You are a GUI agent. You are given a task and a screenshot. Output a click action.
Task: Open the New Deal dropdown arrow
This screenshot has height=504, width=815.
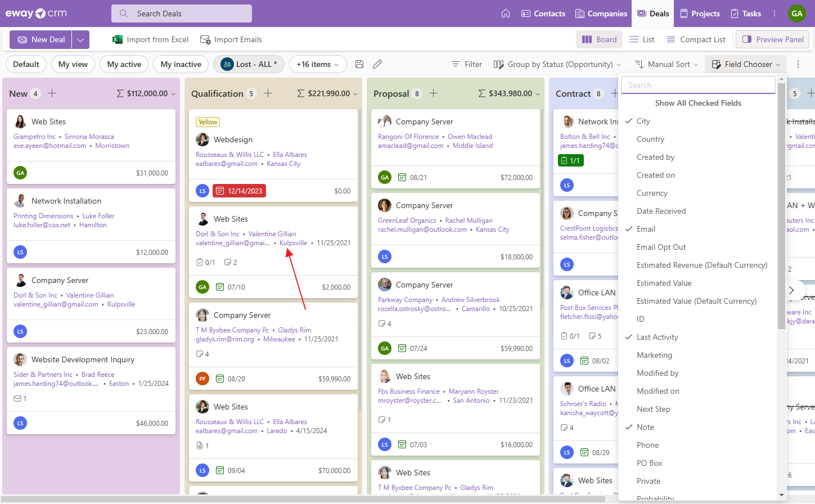(80, 39)
